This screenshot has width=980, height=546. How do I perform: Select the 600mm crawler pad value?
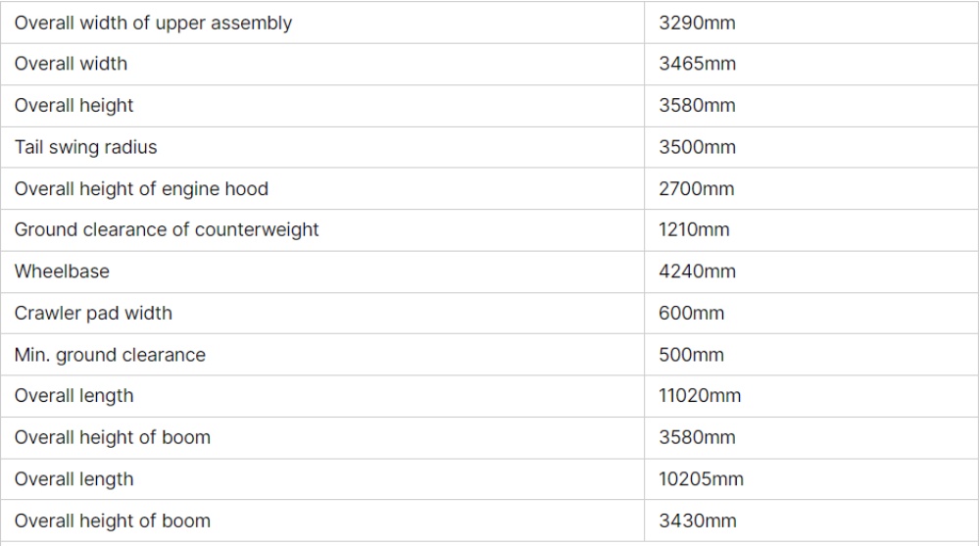click(692, 314)
